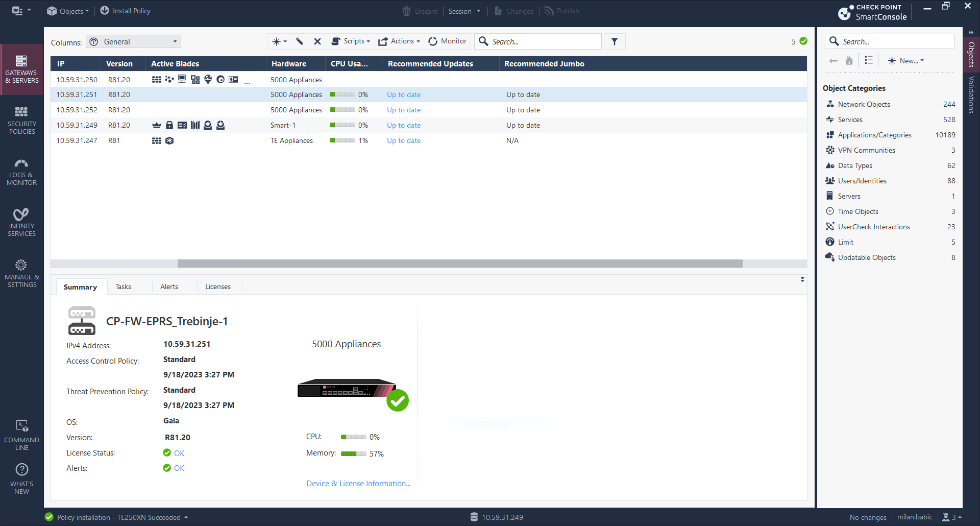The image size is (980, 526).
Task: Click the home icon in the Objects panel
Action: pos(849,61)
